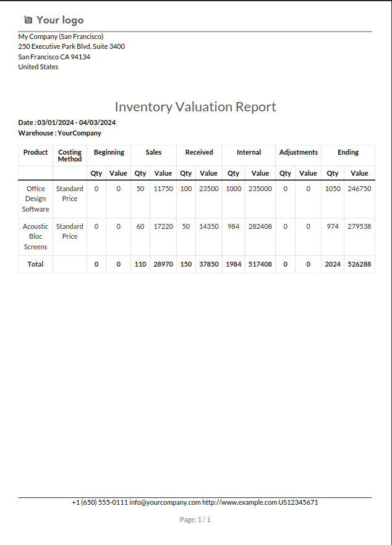Click the Received total value 37850
Screen dimensions: 392x545
coord(208,264)
